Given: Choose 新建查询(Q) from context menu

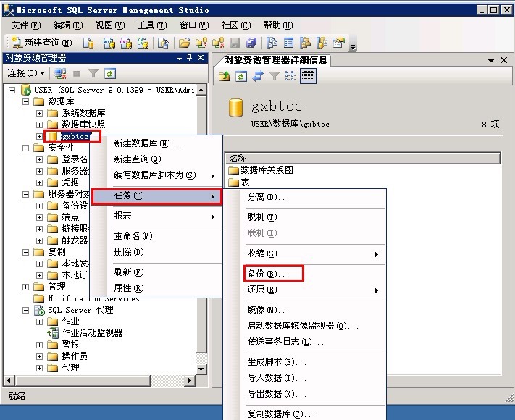Looking at the screenshot, I should pos(156,159).
